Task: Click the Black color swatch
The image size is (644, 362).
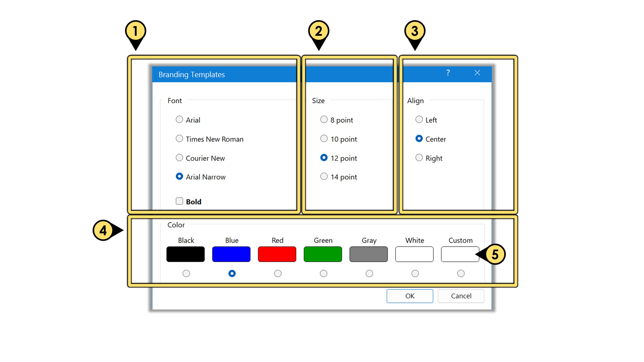Action: pos(186,254)
